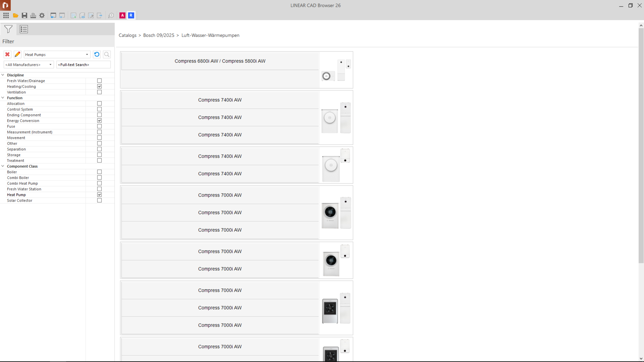This screenshot has width=644, height=362.
Task: Click the blue R icon
Action: pos(131,16)
